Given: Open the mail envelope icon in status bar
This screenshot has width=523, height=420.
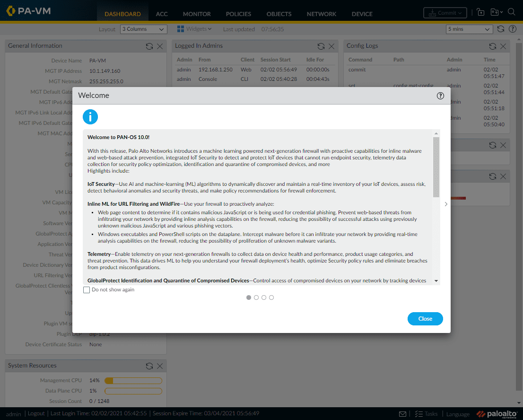Looking at the screenshot, I should click(x=402, y=414).
